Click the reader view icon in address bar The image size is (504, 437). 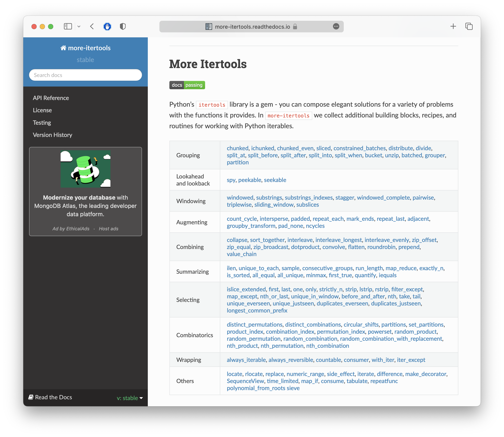(209, 27)
